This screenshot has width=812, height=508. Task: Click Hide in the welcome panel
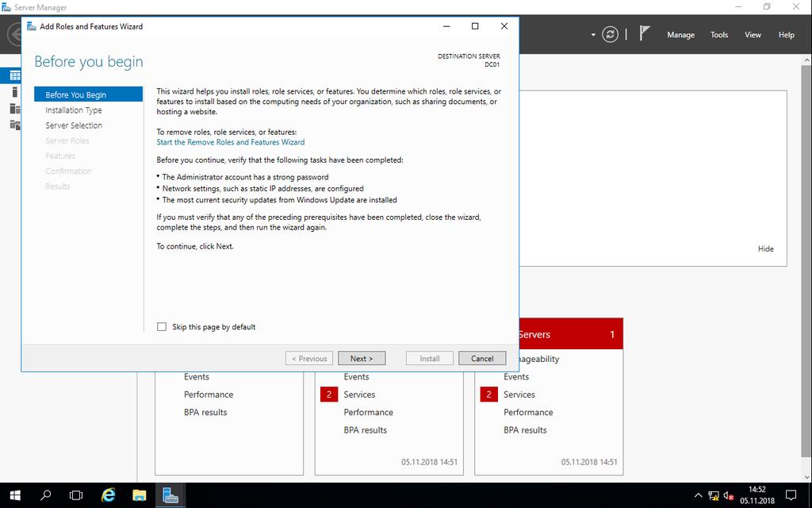point(765,248)
